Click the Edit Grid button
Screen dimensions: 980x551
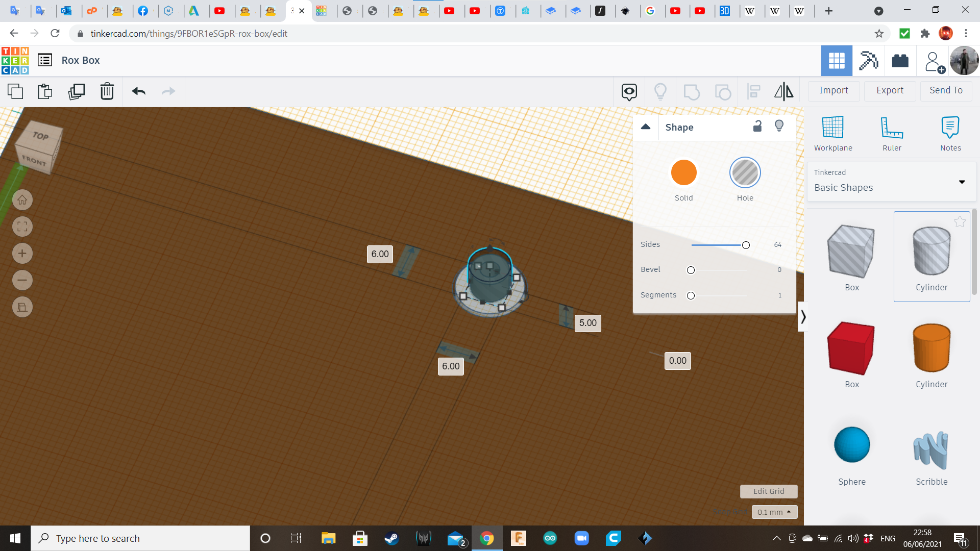coord(768,491)
